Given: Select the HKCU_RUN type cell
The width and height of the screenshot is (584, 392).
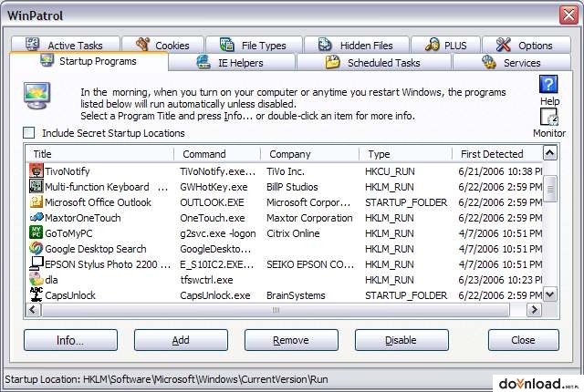Looking at the screenshot, I should click(390, 171).
